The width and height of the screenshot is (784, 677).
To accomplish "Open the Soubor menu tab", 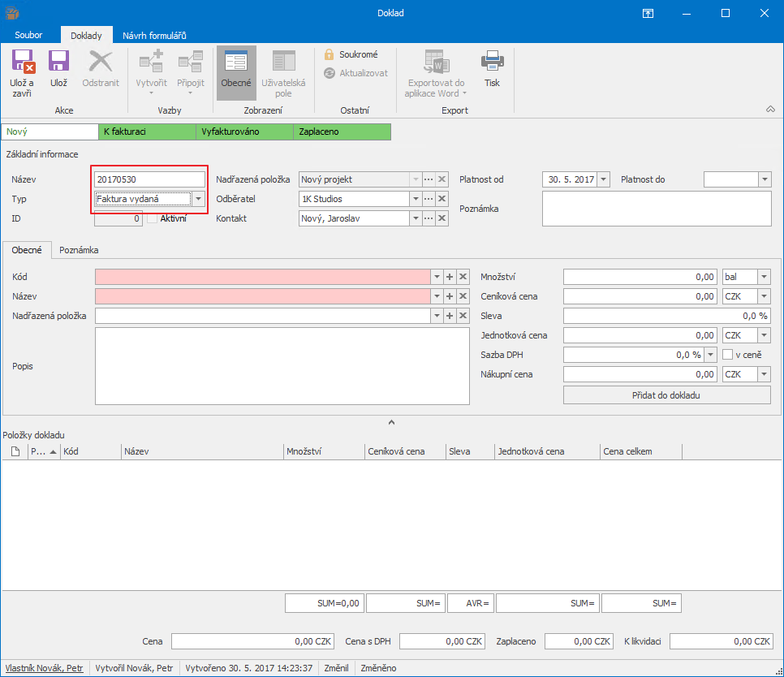I will point(28,35).
